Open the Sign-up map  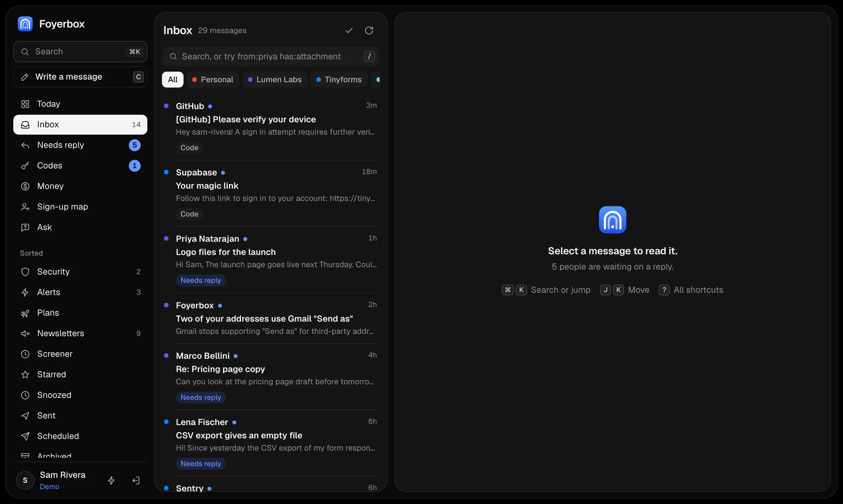(x=80, y=207)
